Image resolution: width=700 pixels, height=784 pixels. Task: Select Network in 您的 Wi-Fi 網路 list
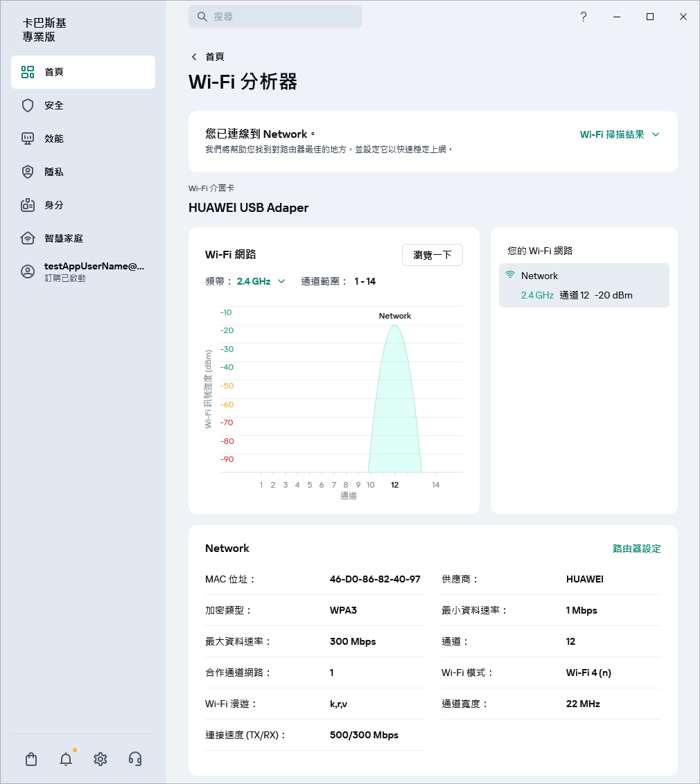[x=584, y=285]
